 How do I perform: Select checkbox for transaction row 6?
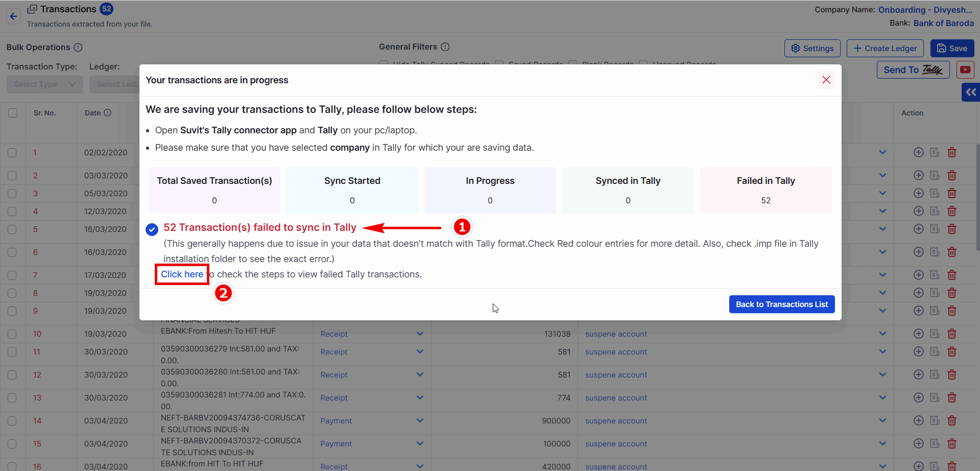point(12,252)
